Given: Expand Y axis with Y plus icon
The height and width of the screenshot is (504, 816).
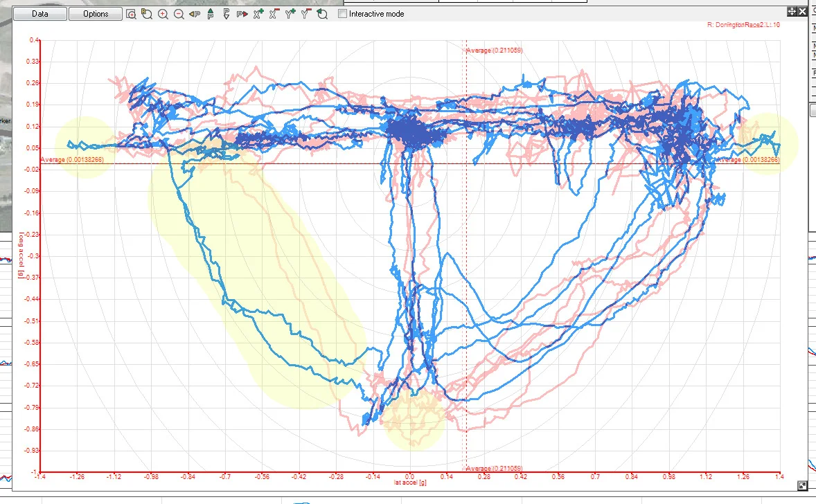Looking at the screenshot, I should (290, 14).
